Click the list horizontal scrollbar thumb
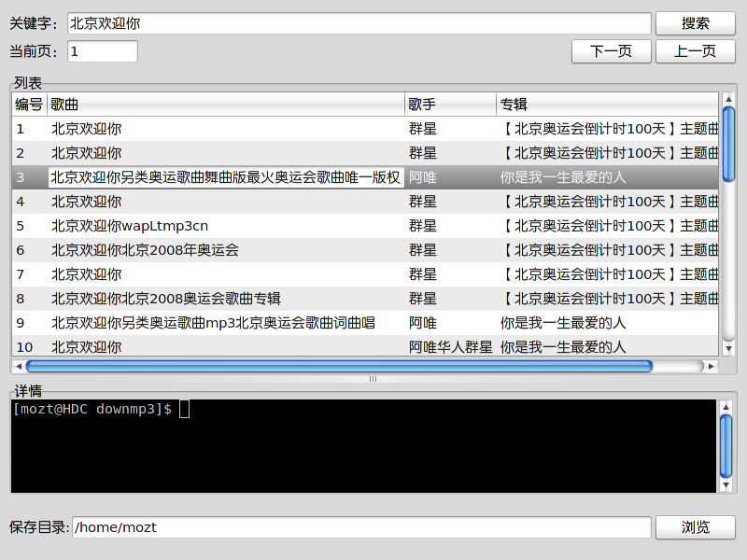 click(x=339, y=366)
